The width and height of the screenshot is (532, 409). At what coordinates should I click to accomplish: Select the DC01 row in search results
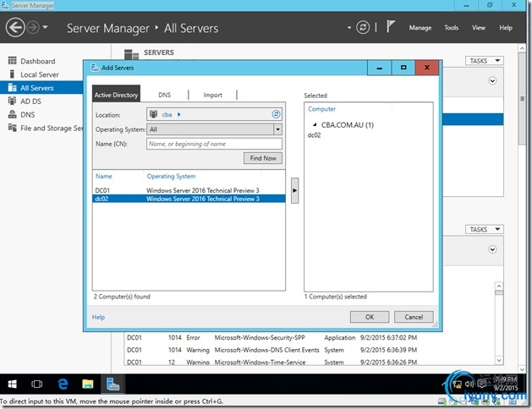pyautogui.click(x=189, y=190)
